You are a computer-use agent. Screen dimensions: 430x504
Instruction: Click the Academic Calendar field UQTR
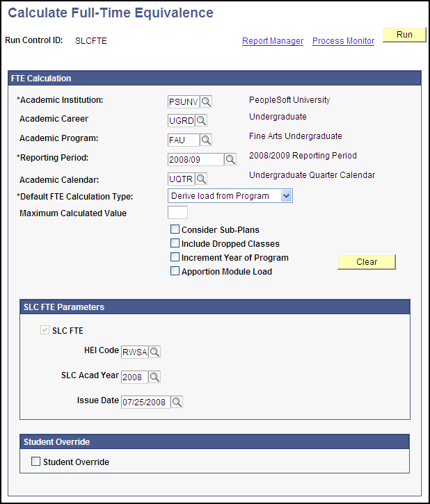coord(182,179)
